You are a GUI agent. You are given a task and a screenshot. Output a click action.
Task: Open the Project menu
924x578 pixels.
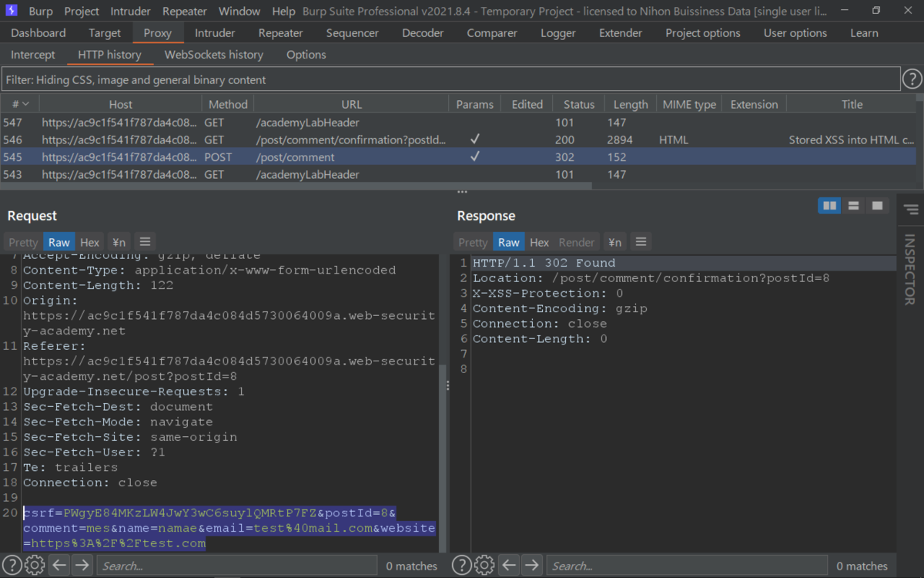point(82,12)
